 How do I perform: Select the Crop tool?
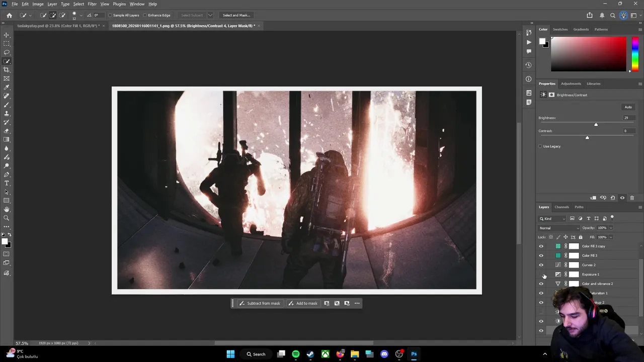[x=7, y=70]
